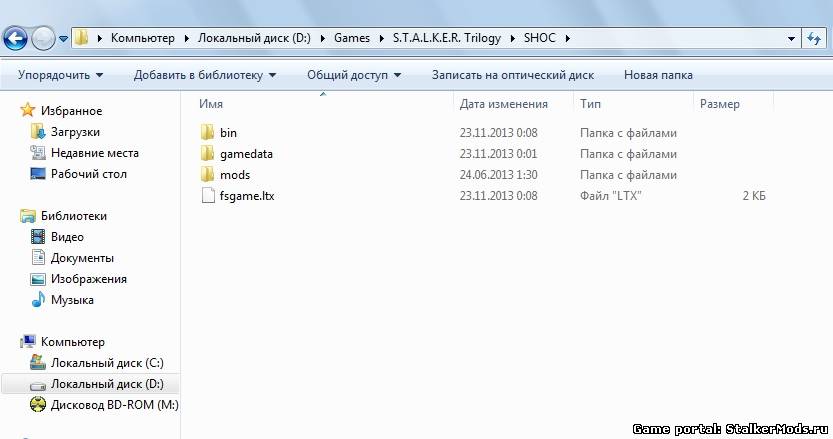Click the BD-ROM (M:) disc icon
Screen dimensions: 833x439
[38, 404]
